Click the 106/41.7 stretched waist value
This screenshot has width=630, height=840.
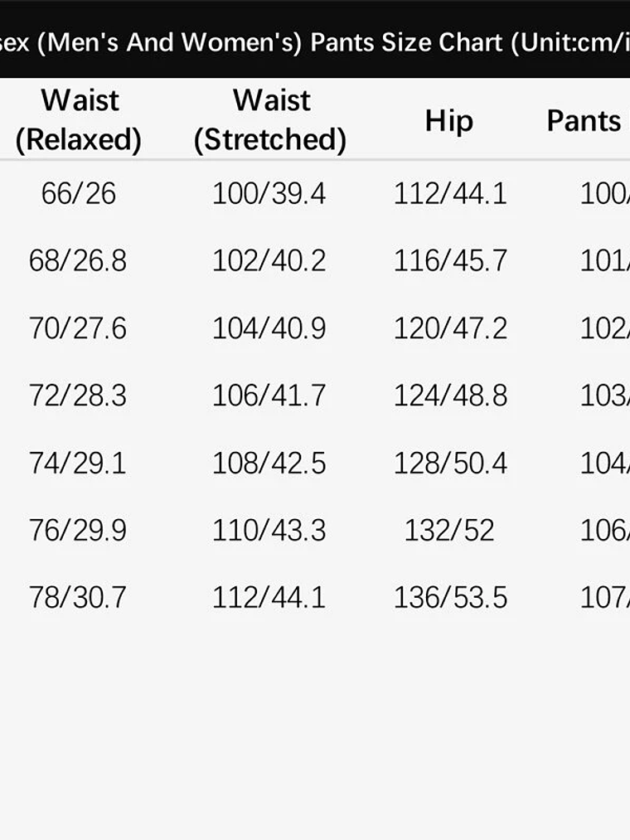pyautogui.click(x=269, y=396)
